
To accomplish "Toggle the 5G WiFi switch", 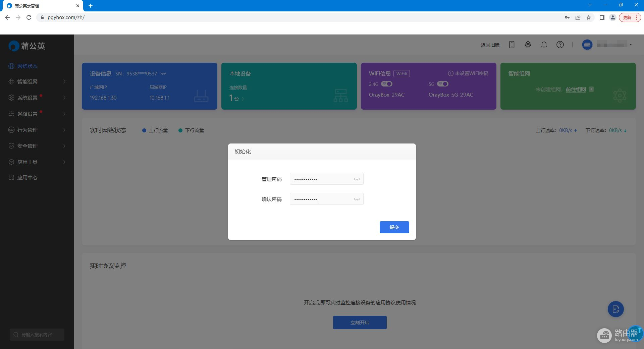I will point(443,84).
